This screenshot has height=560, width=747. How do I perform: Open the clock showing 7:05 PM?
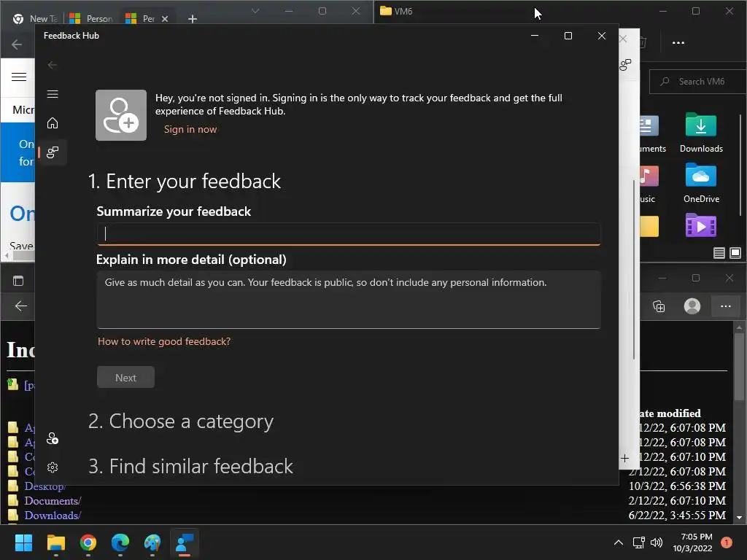692,542
